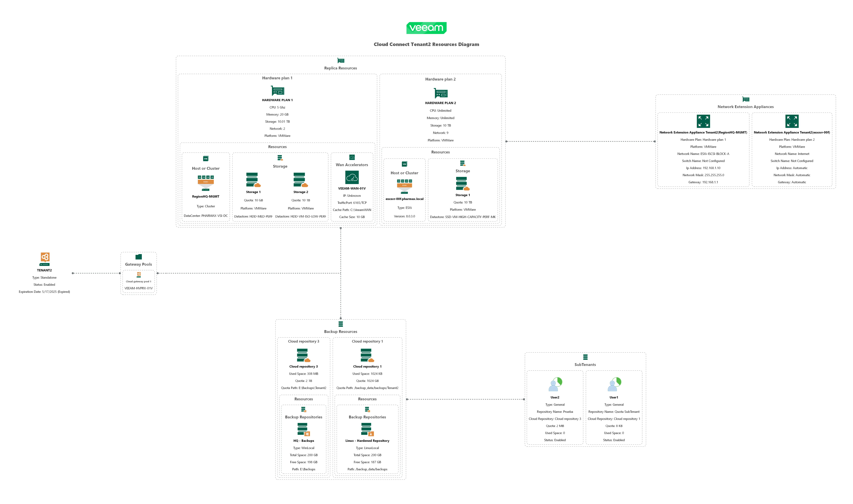Screen dimensions: 853x504
Task: Select the Network Extension Appliance Tenant2(esxsvr-00f) icon
Action: point(792,121)
